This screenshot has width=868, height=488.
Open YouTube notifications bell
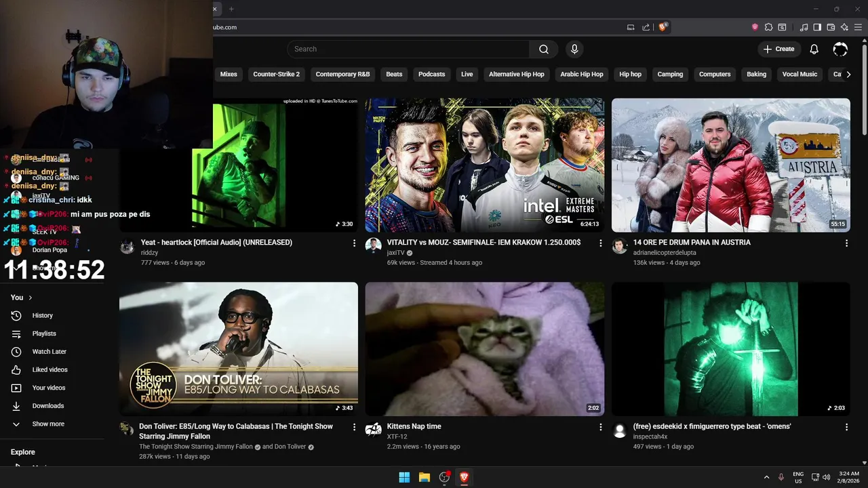click(x=814, y=49)
